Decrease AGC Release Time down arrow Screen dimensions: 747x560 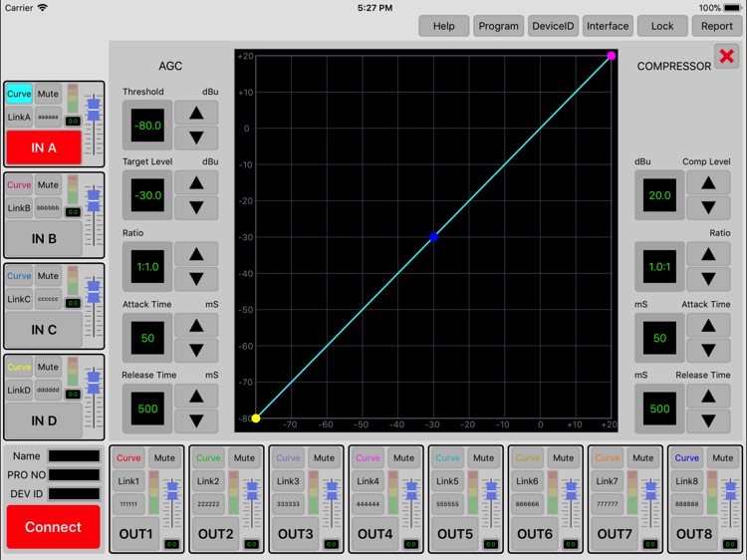pos(196,420)
